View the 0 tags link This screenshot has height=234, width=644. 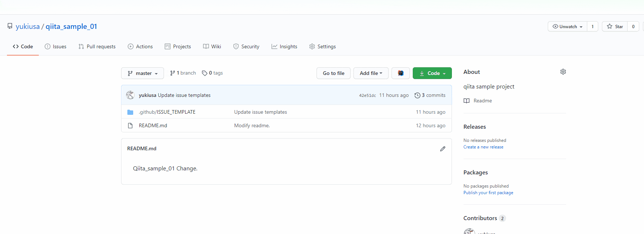coord(212,73)
